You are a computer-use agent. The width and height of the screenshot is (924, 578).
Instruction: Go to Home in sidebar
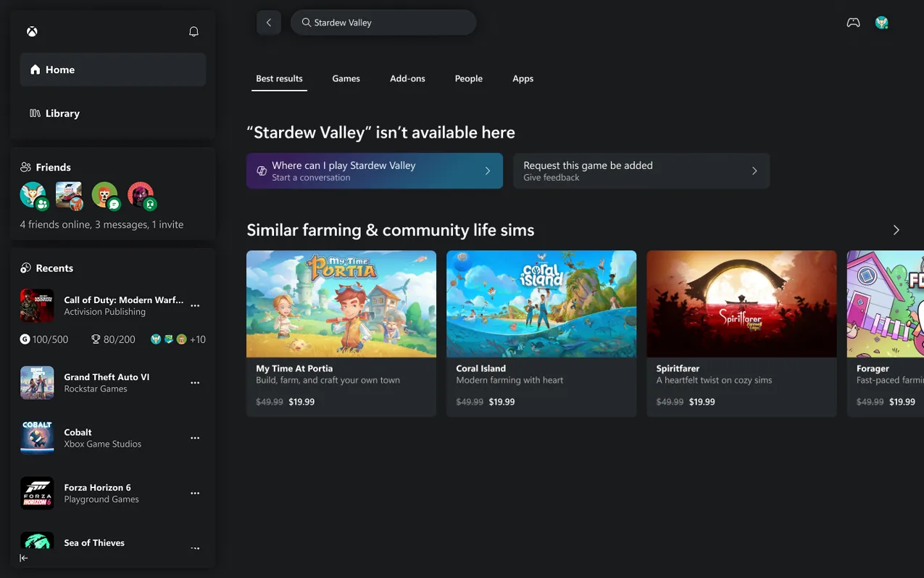click(x=113, y=70)
